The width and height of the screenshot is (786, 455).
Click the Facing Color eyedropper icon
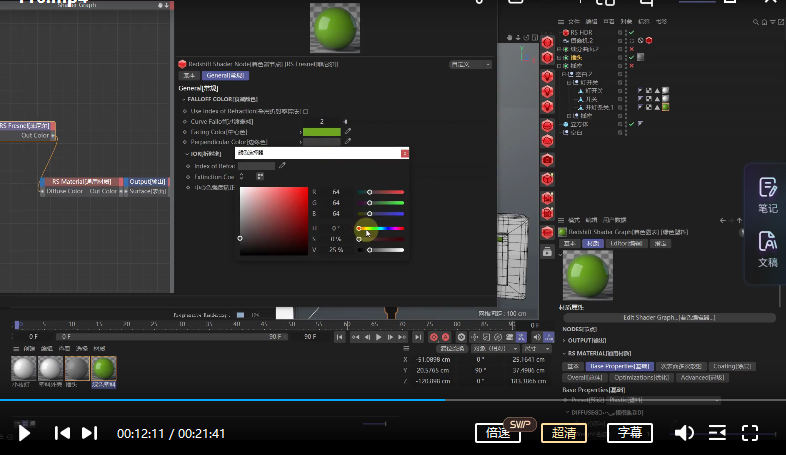[348, 131]
